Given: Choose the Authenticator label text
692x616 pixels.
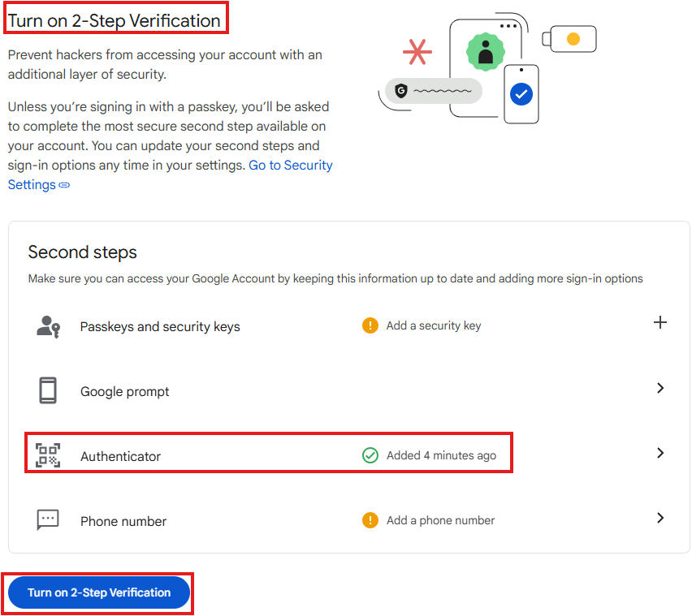Looking at the screenshot, I should click(120, 457).
